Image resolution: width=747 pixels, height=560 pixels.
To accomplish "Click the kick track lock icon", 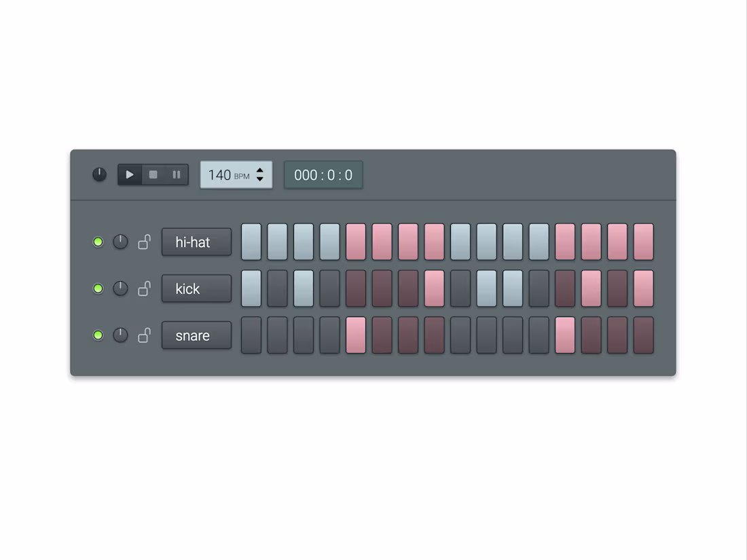I will pos(145,288).
